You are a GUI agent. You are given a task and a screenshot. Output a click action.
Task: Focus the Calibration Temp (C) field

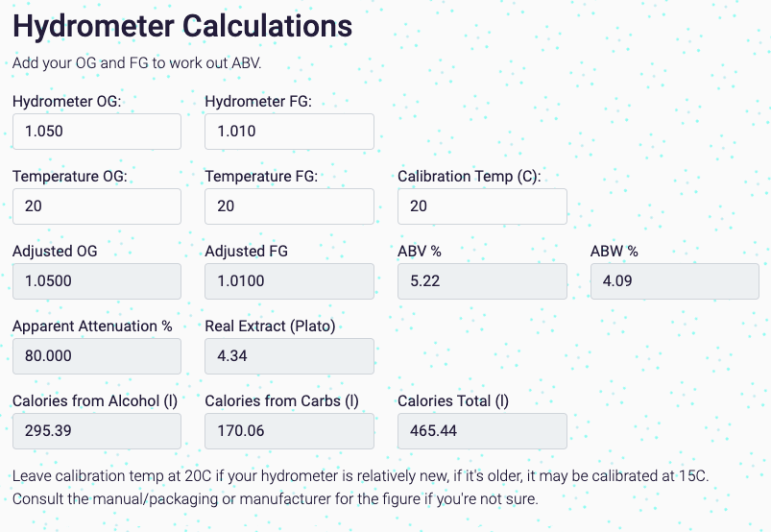click(482, 206)
